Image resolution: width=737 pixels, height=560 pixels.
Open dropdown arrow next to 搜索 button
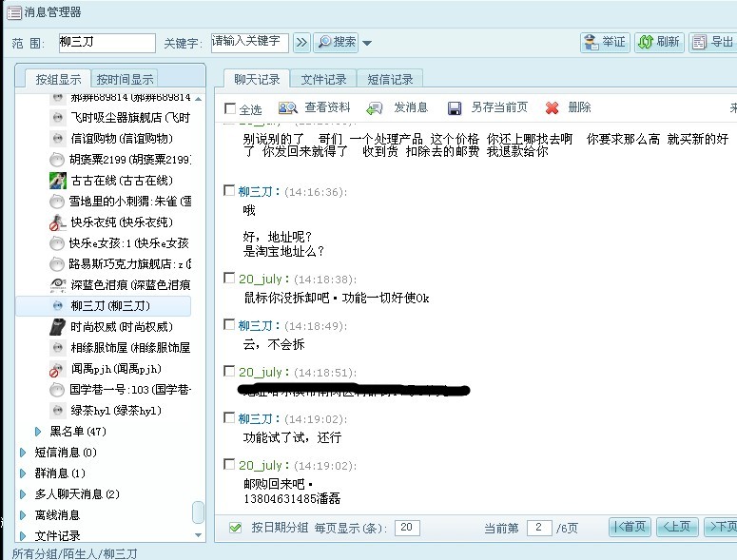[x=367, y=43]
